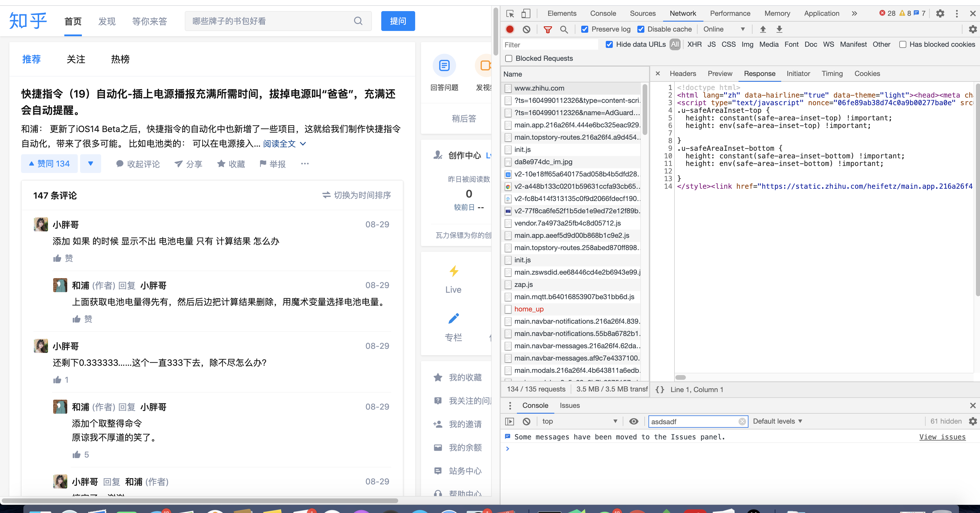Screen dimensions: 980x513
Task: Create live expression eye icon
Action: pos(634,421)
